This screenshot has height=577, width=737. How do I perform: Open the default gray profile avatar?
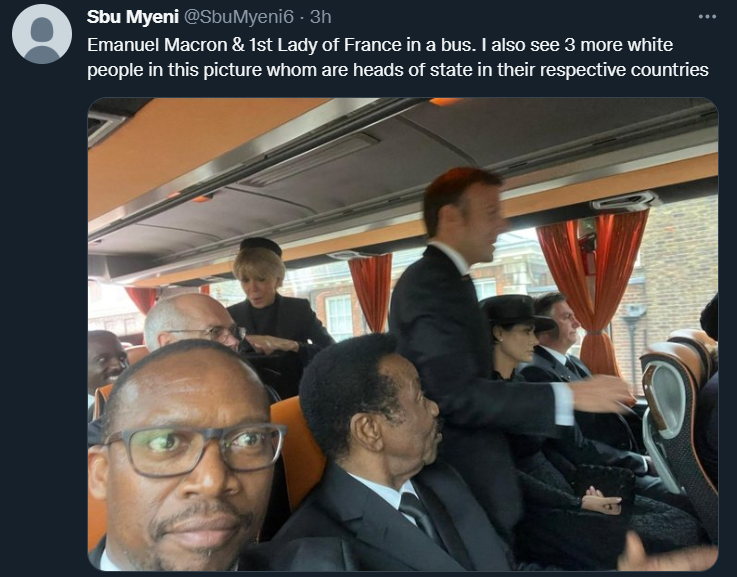pos(42,34)
